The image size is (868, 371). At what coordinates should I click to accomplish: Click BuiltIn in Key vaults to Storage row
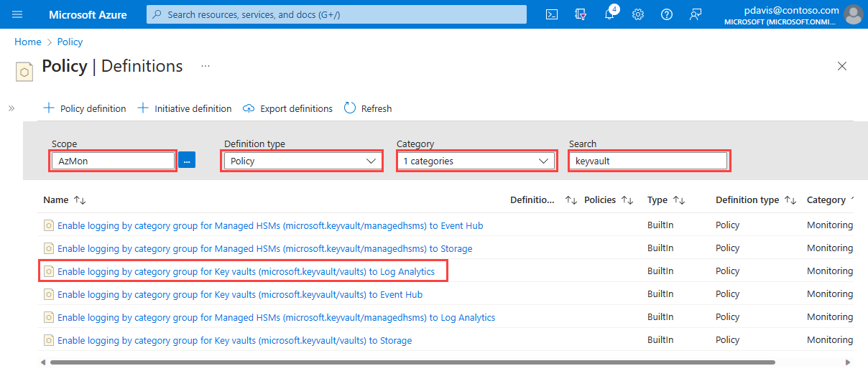point(660,339)
